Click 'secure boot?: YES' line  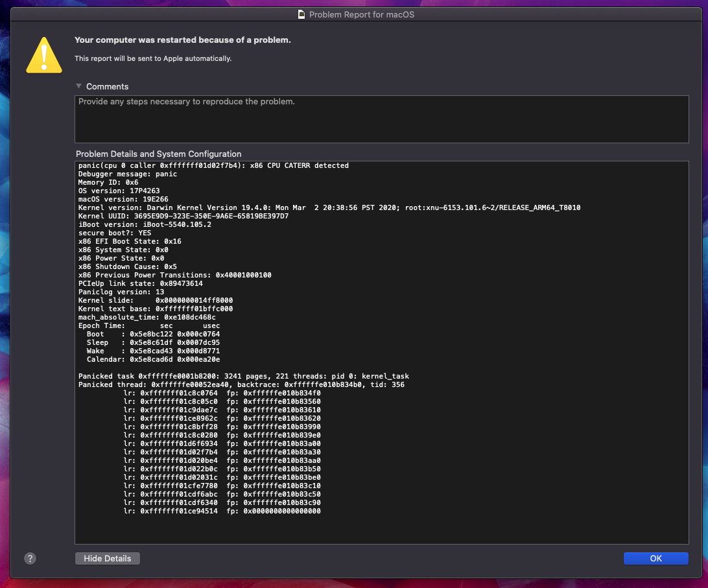tap(115, 233)
